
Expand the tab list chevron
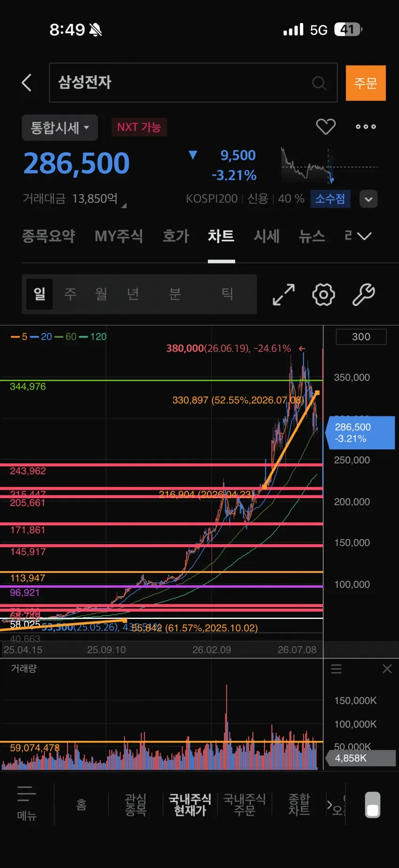[x=364, y=236]
